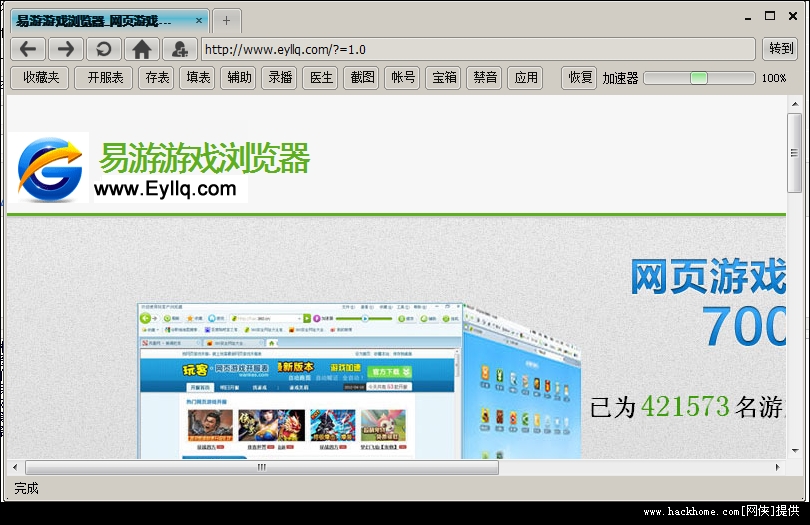
Task: Click the browser screenshot preview image
Action: pos(359,381)
